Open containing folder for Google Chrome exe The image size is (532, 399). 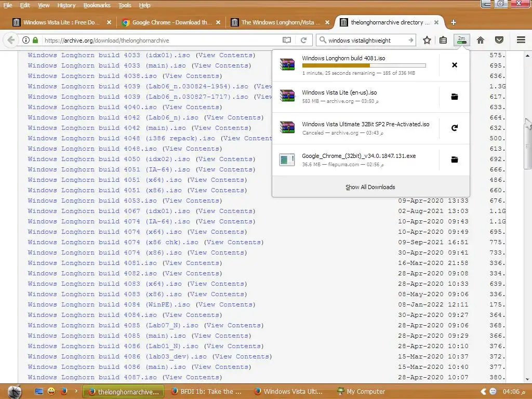point(454,159)
